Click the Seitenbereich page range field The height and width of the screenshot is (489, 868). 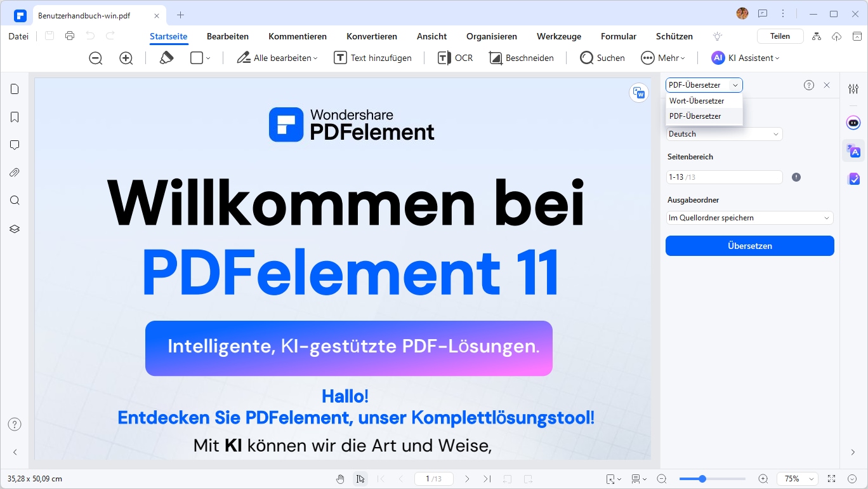(x=724, y=177)
